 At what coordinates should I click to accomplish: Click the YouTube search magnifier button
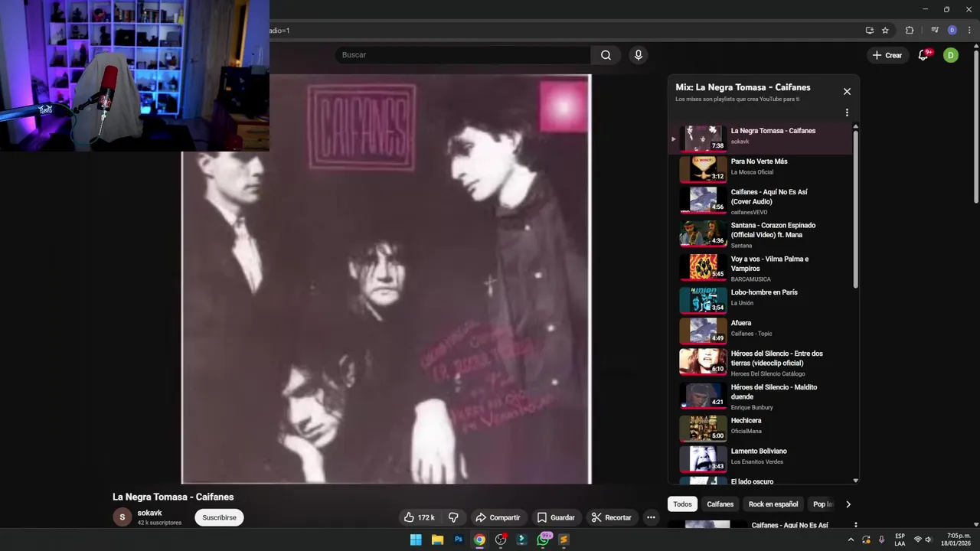coord(606,55)
